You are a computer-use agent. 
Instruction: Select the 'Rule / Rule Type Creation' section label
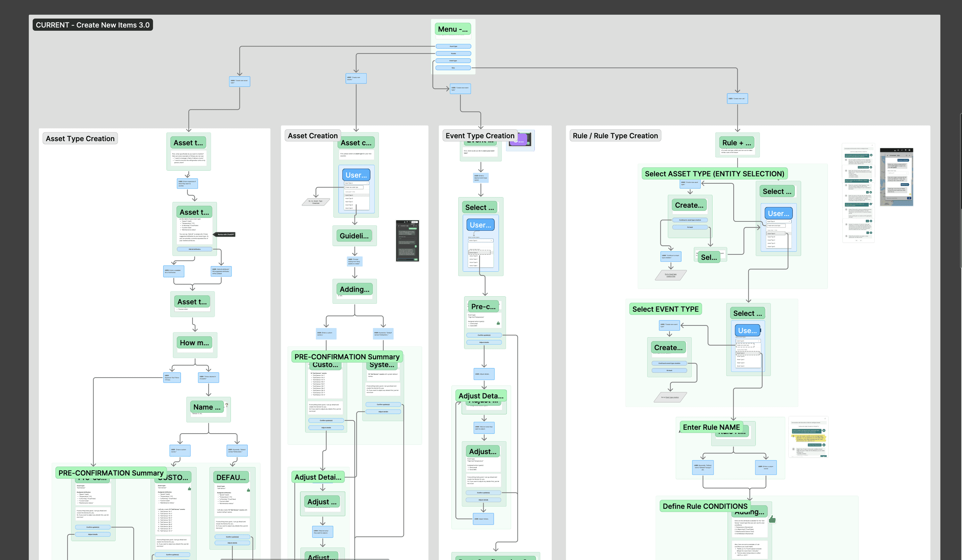615,136
